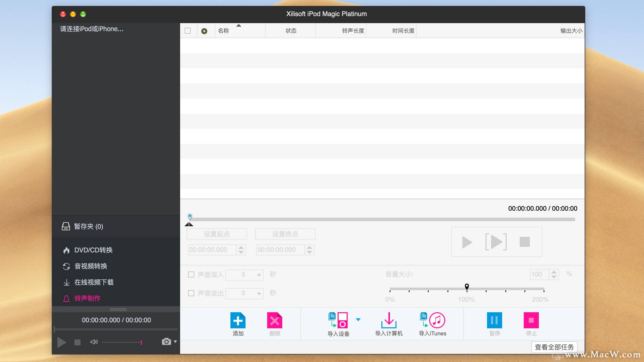
Task: Decrement the start time stepper down arrow
Action: 241,252
